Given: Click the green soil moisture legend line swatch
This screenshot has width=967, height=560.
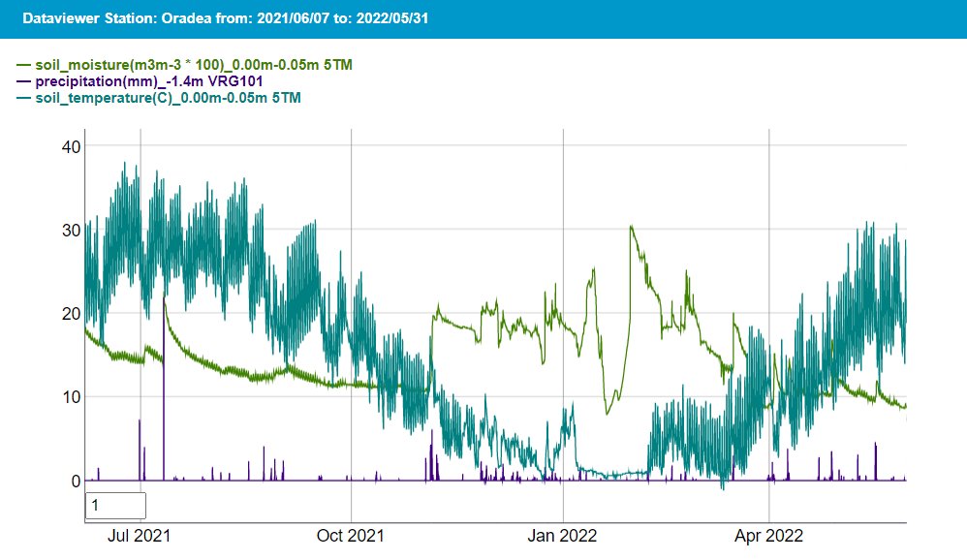Looking at the screenshot, I should pyautogui.click(x=24, y=65).
